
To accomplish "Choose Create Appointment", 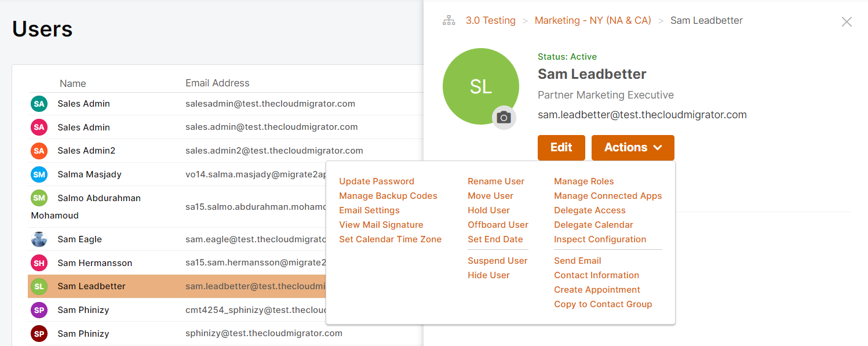I will tap(597, 290).
